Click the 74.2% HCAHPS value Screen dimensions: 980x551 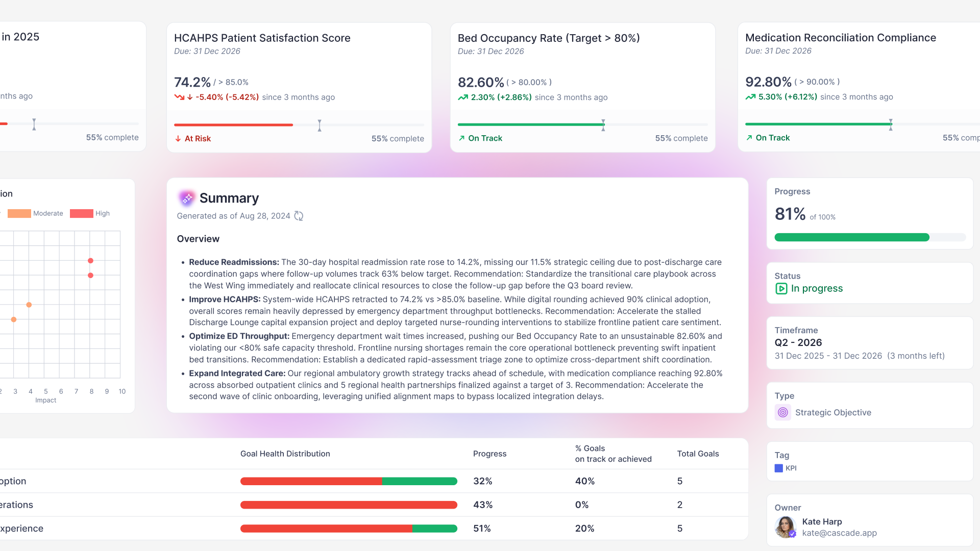click(192, 83)
